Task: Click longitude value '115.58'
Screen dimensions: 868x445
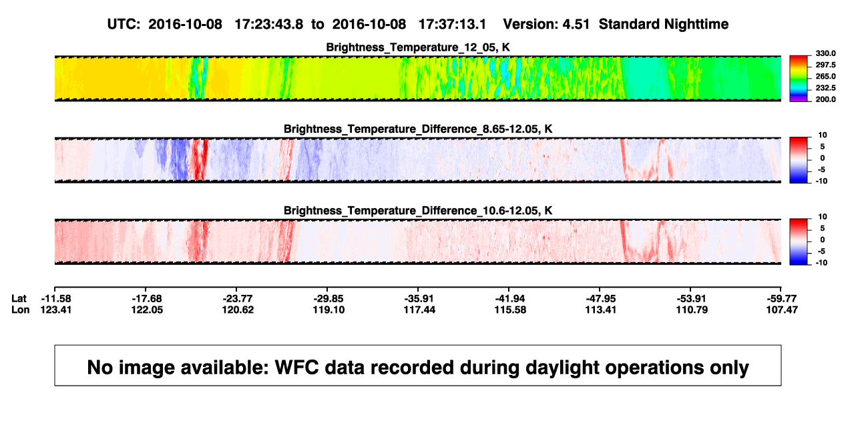Action: [x=509, y=310]
